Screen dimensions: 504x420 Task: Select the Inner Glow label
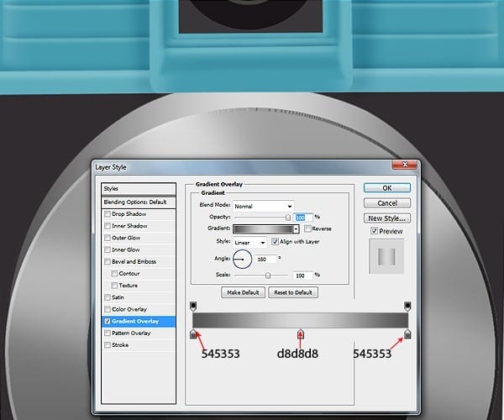tap(126, 249)
